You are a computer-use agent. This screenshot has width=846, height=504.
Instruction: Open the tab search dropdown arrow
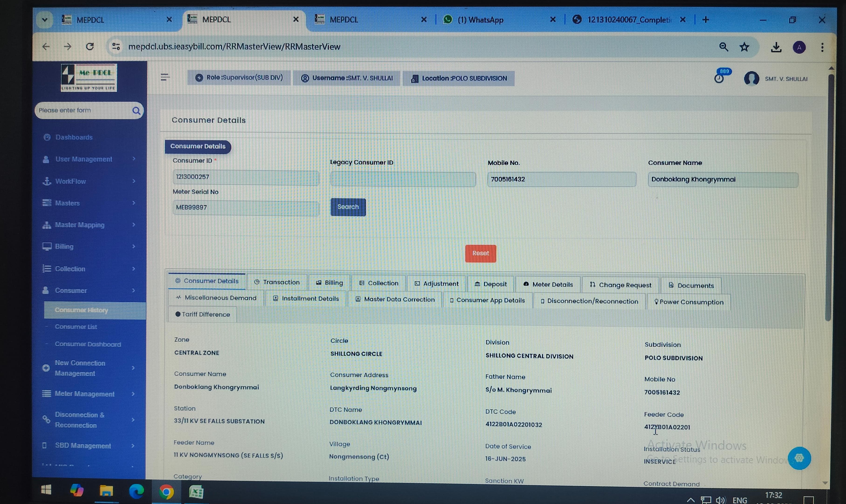pyautogui.click(x=45, y=20)
